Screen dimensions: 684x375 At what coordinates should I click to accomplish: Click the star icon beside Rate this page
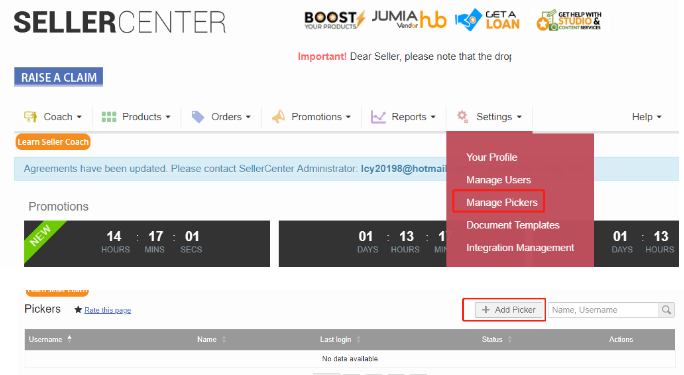coord(78,310)
